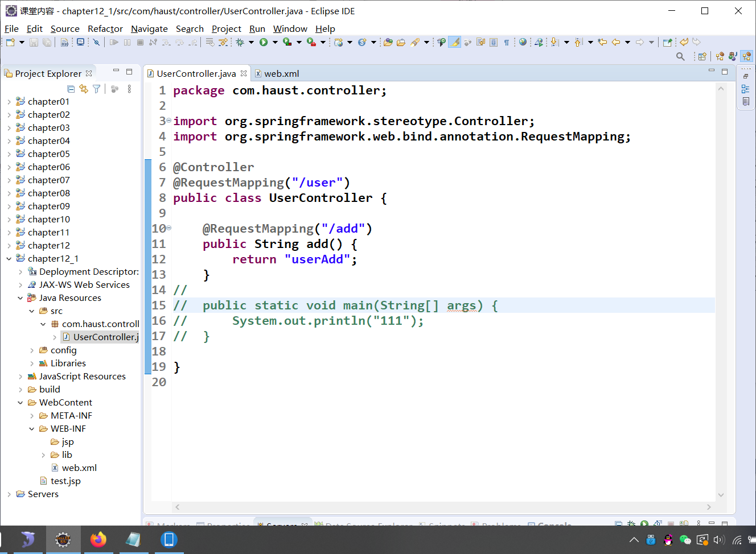
Task: Select UserController.java in the tree
Action: (x=101, y=337)
